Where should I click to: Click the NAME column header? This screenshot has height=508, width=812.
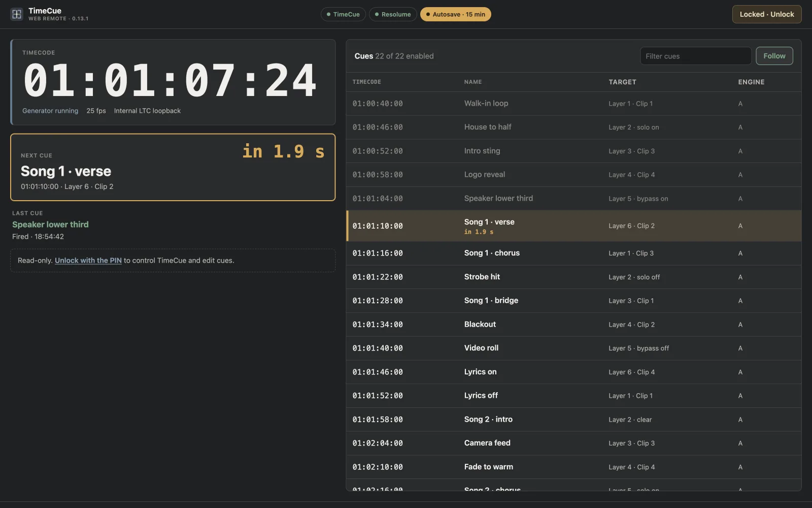[473, 82]
